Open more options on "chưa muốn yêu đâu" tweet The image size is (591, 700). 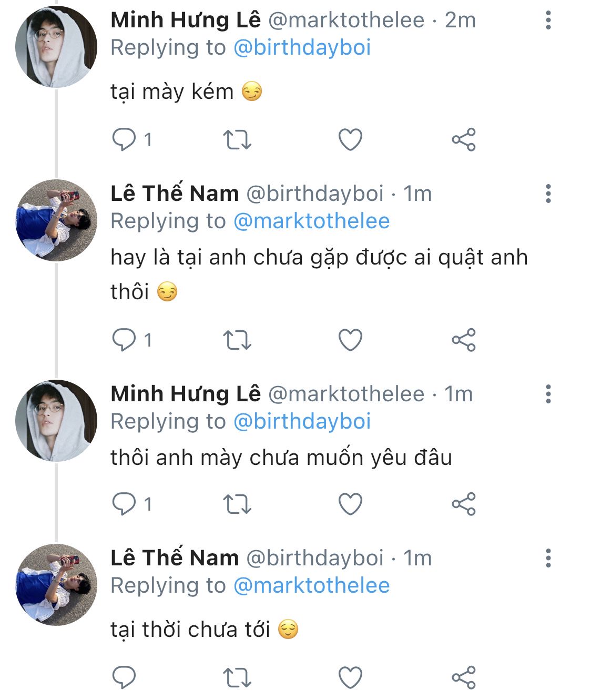click(x=548, y=394)
